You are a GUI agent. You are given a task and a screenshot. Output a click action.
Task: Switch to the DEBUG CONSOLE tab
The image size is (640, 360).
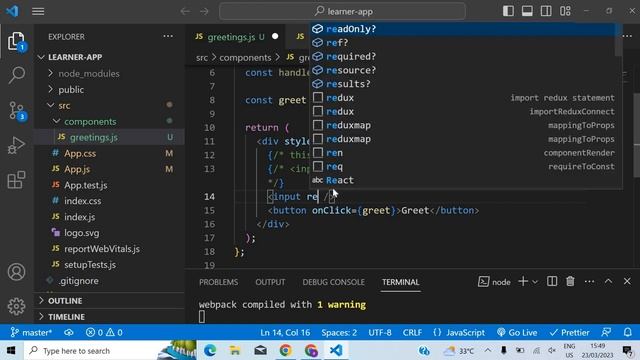click(333, 282)
